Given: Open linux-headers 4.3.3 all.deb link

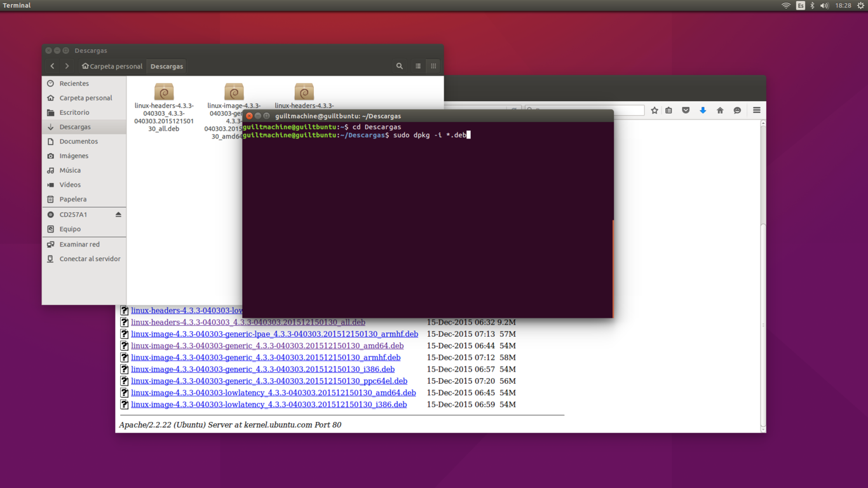Looking at the screenshot, I should [248, 322].
